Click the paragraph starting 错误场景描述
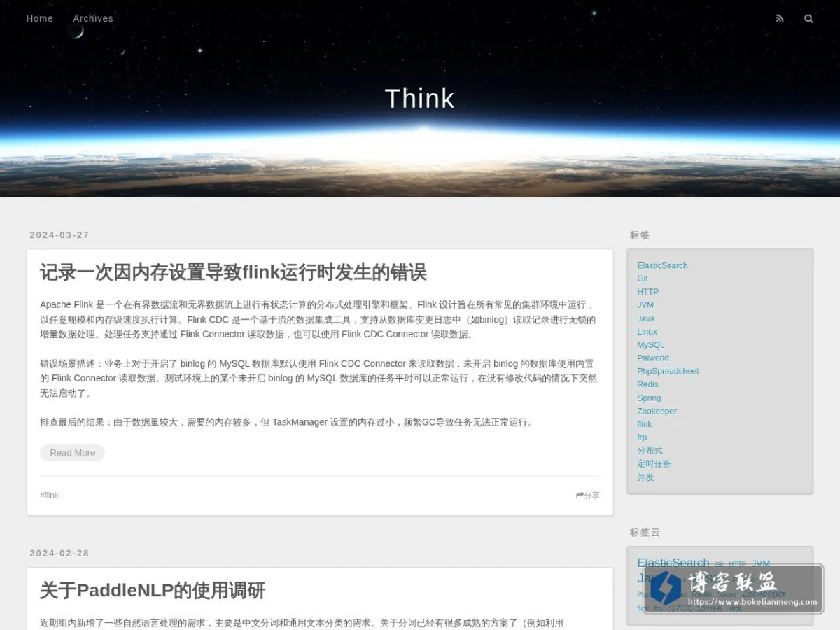 point(320,378)
